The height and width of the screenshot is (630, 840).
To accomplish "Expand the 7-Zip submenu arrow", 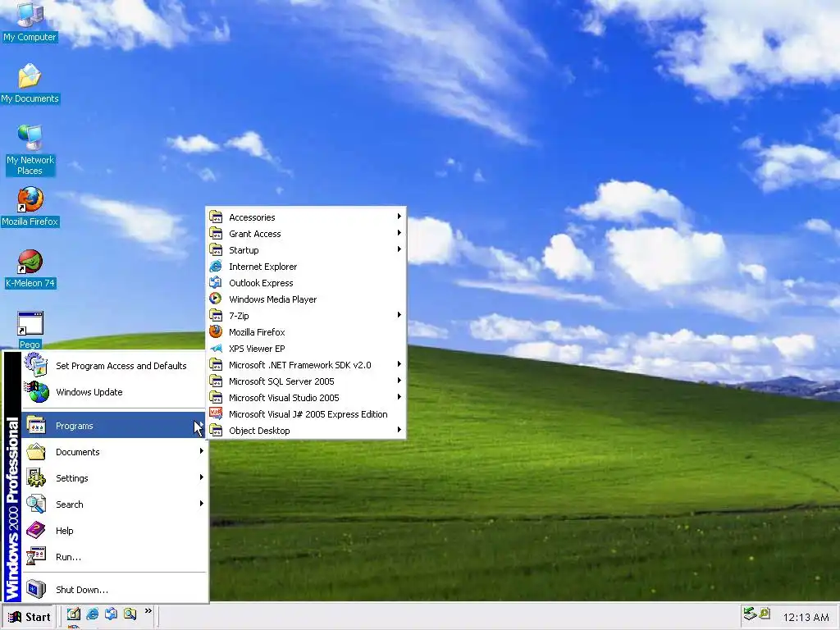I will (399, 315).
